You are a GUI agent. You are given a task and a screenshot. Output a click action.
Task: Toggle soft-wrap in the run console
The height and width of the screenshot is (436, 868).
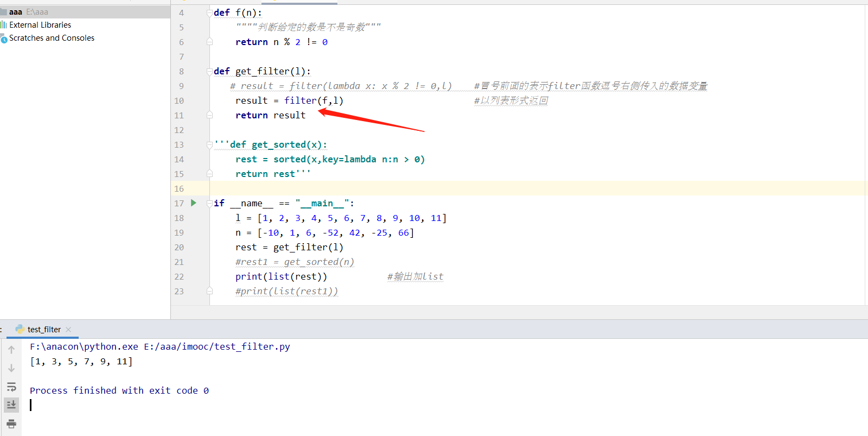coord(11,387)
